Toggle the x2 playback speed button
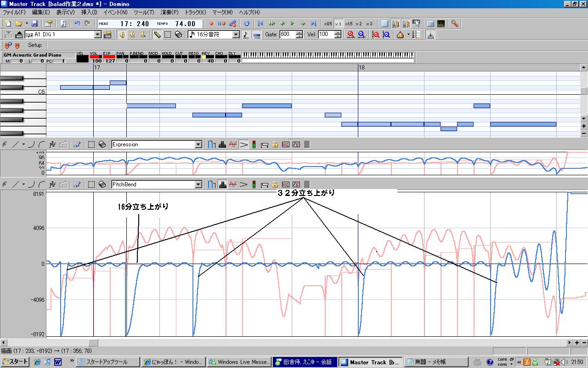588x368 pixels. 359,23
